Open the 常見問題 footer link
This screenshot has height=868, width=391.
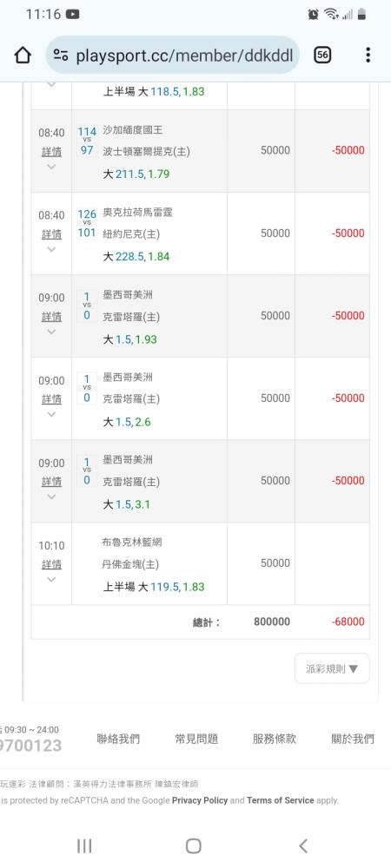(x=196, y=739)
